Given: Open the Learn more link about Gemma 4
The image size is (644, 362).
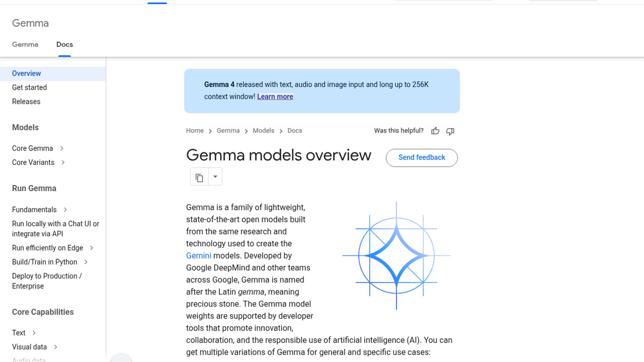Looking at the screenshot, I should (x=275, y=97).
